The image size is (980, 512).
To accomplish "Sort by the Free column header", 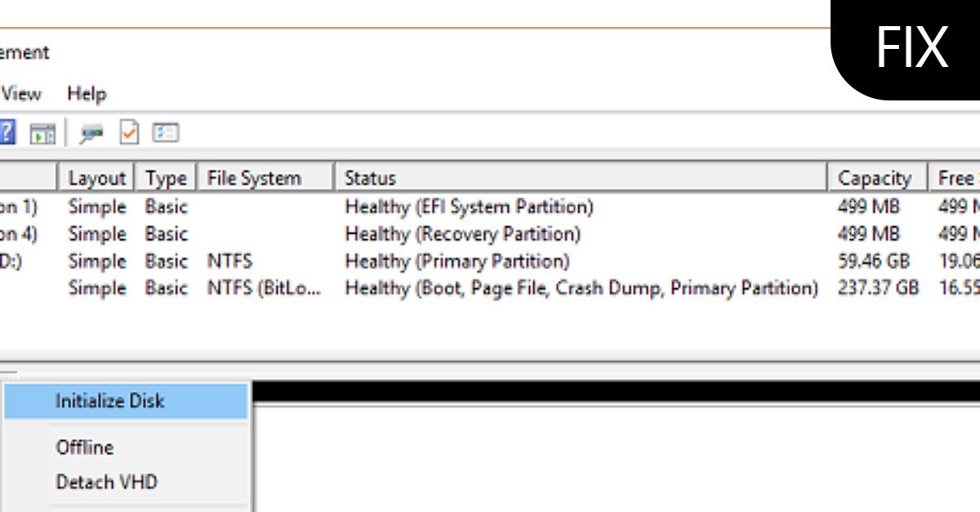I will click(x=955, y=178).
